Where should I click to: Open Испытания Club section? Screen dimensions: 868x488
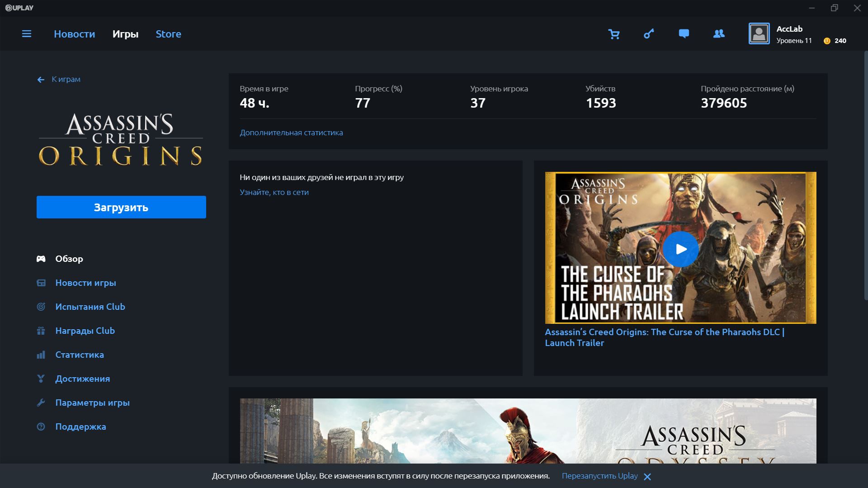click(90, 307)
